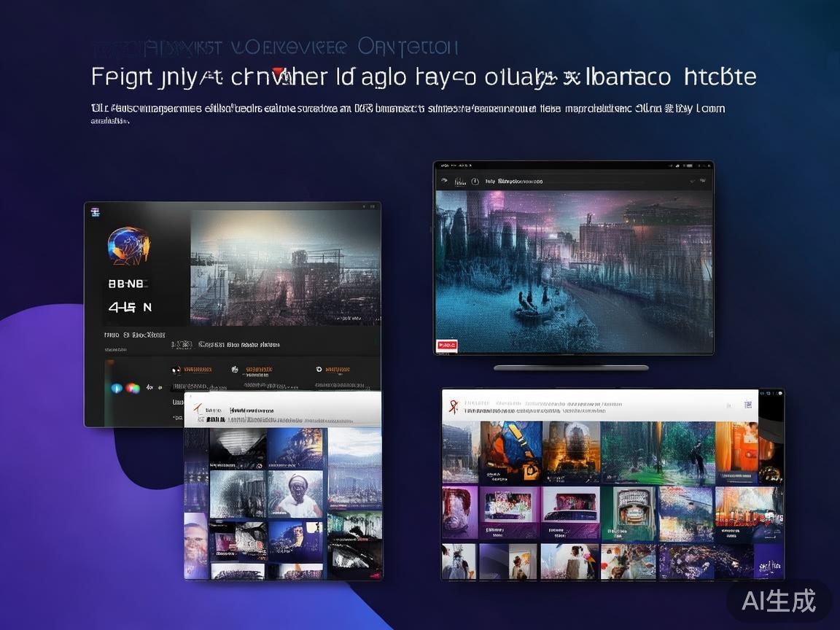The width and height of the screenshot is (840, 630).
Task: Select the blue and orange jacket thumbnail
Action: point(510,453)
